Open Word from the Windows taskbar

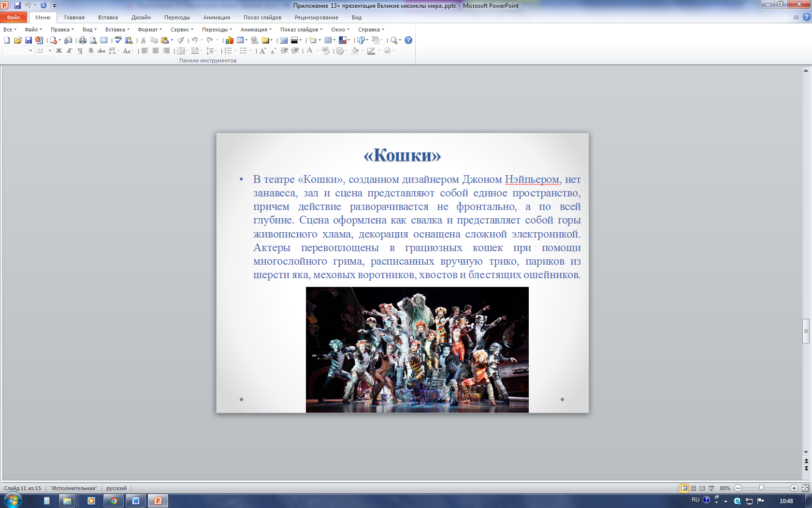pos(136,501)
